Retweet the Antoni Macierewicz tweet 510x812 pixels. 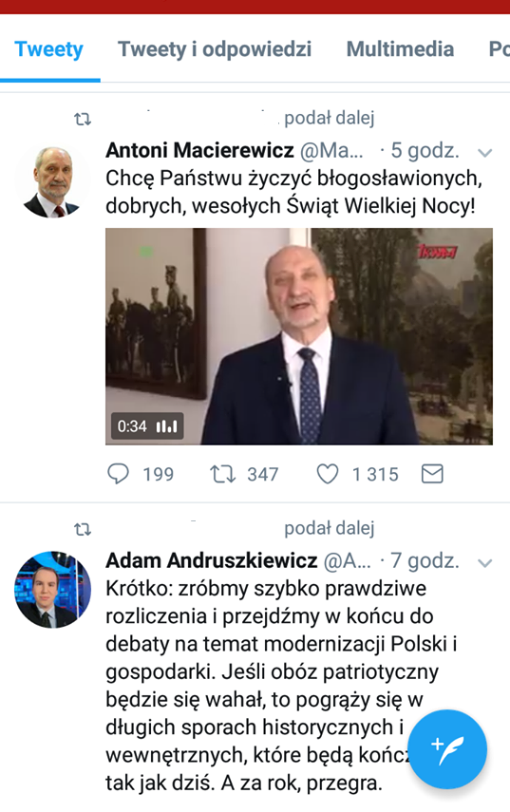[x=222, y=474]
